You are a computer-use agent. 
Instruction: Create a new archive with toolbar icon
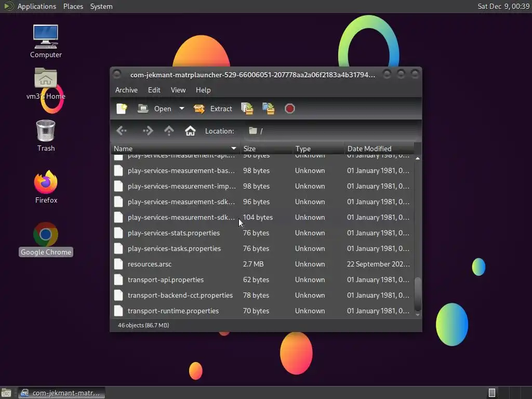pos(122,109)
